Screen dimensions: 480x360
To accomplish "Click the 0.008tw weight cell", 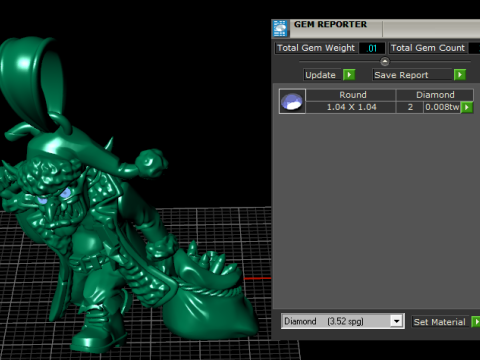I will click(x=442, y=107).
